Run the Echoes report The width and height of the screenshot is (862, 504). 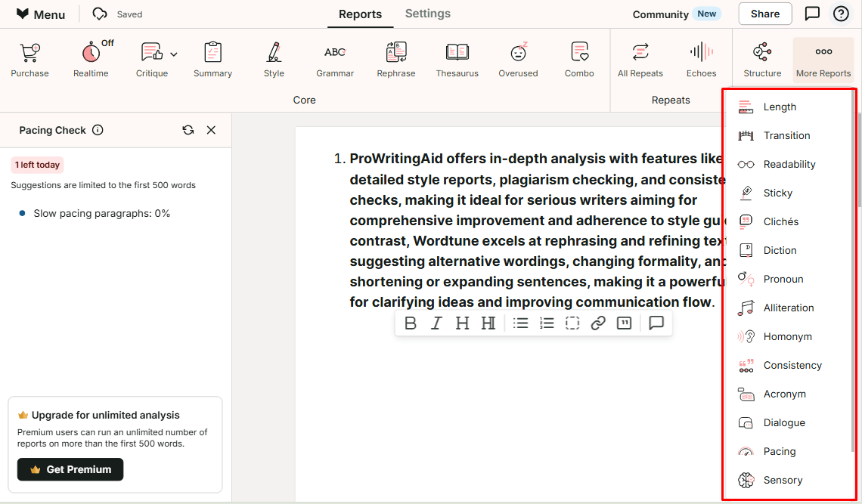click(701, 60)
